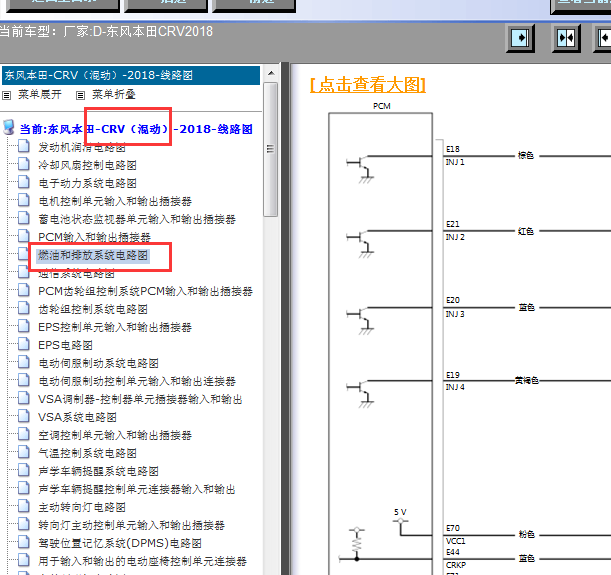Open 冷却风扇控制电路图
Image resolution: width=611 pixels, height=575 pixels.
pos(87,165)
